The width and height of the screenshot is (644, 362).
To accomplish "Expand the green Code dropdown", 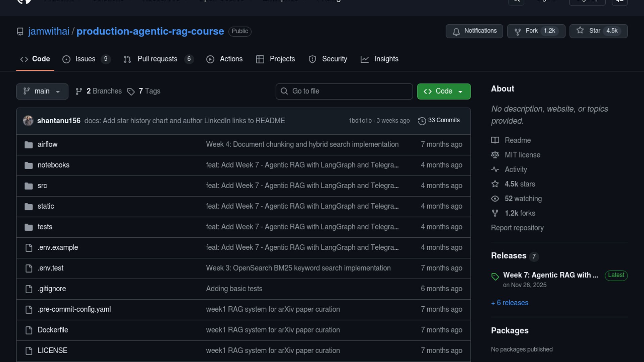I will (443, 91).
